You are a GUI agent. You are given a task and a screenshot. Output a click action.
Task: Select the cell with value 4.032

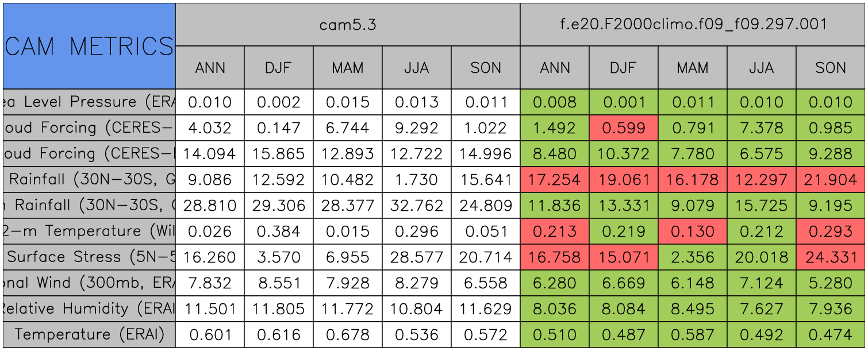coord(210,128)
